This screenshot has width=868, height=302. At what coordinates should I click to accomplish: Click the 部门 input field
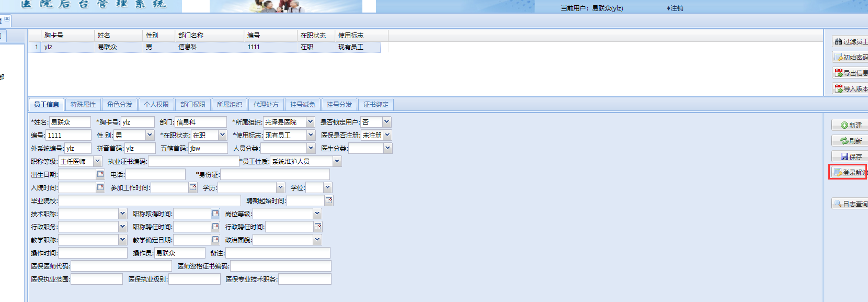(x=200, y=122)
